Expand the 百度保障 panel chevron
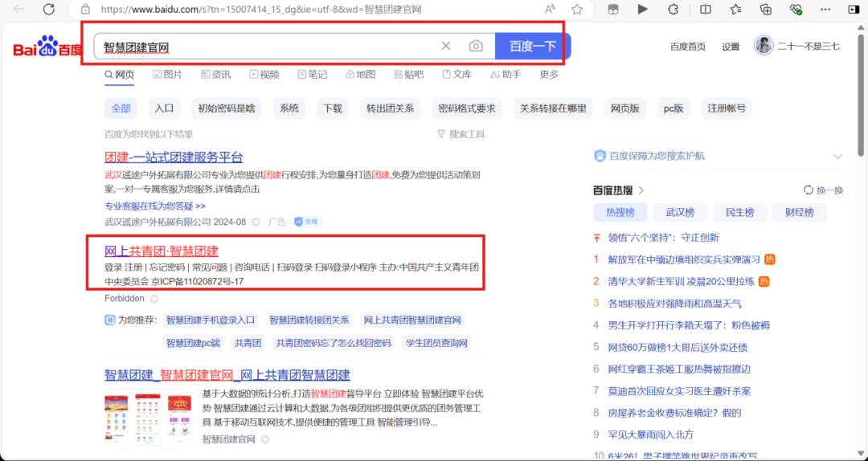Image resolution: width=868 pixels, height=461 pixels. [837, 157]
